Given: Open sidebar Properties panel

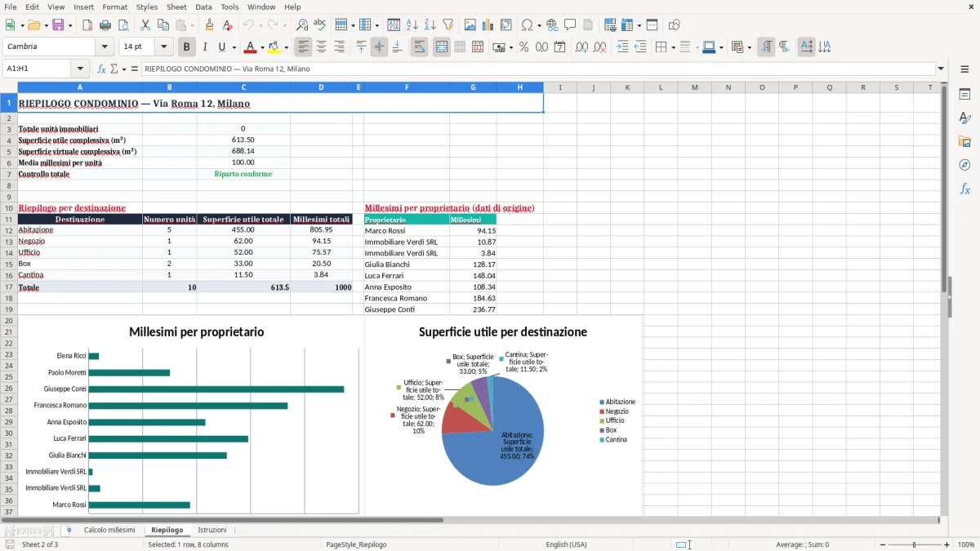Looking at the screenshot, I should [x=964, y=95].
